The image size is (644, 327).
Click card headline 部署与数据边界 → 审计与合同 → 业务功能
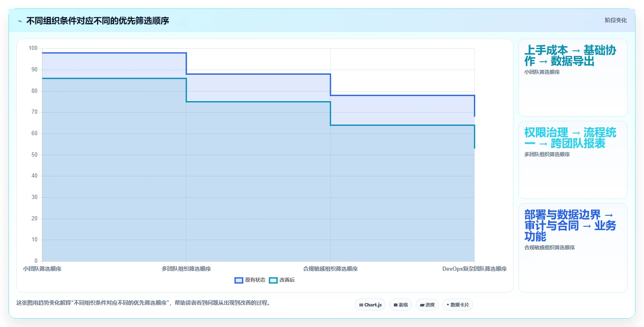(x=571, y=226)
